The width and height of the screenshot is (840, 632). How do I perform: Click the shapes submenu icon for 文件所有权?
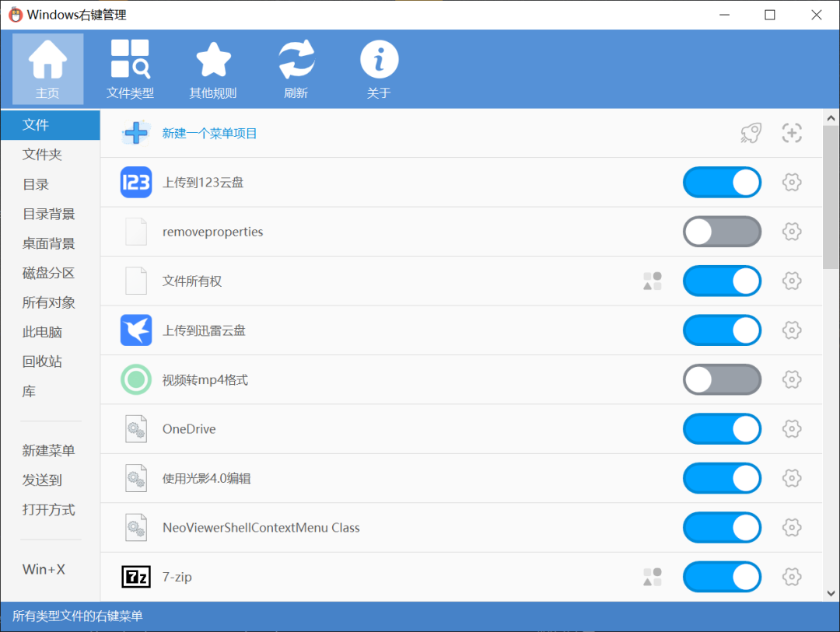click(x=653, y=281)
